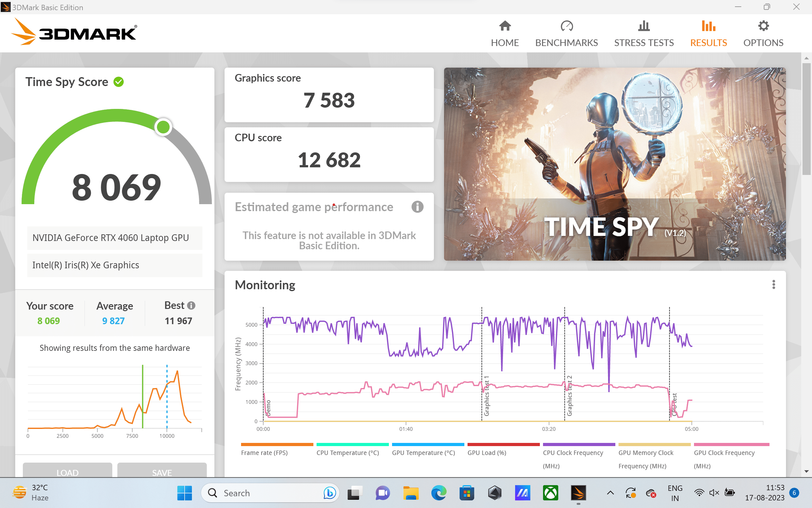Open the Xbox app from the taskbar
The image size is (812, 508).
click(551, 493)
